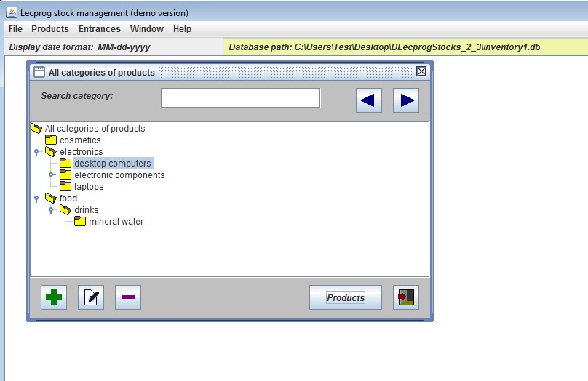
Task: Click the Java app icon in title bar
Action: pos(12,13)
